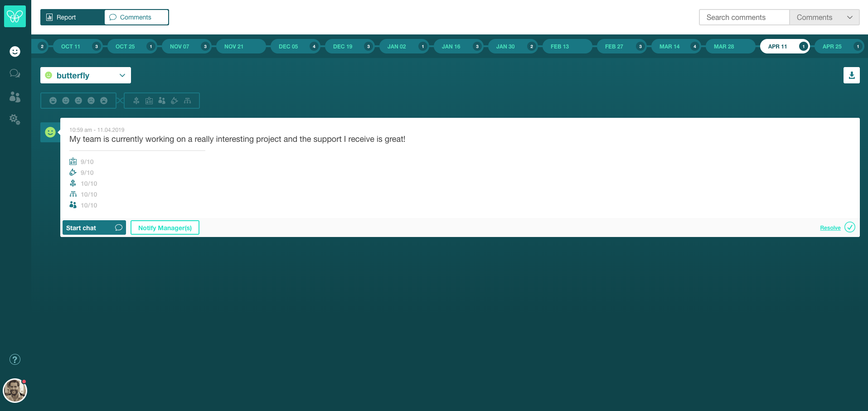Expand the Comments search type dropdown
Image resolution: width=868 pixels, height=411 pixels.
pos(824,17)
